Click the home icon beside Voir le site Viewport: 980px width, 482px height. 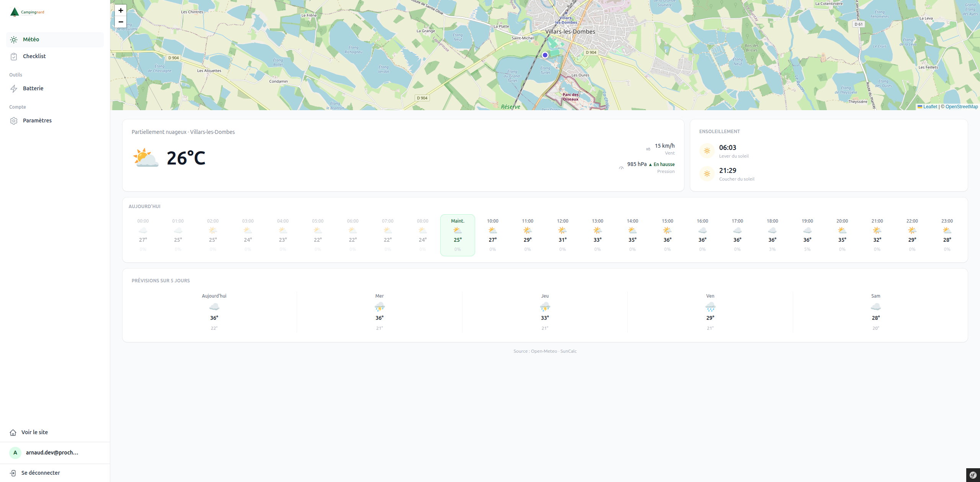click(13, 433)
